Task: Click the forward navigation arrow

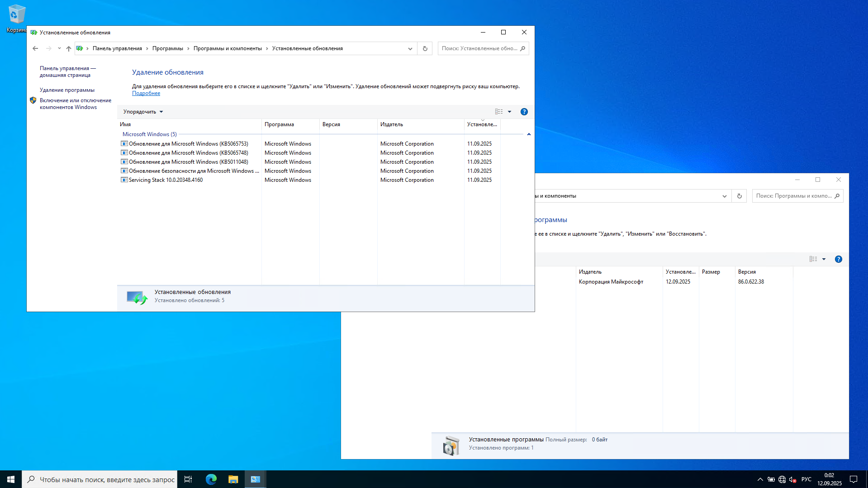Action: pyautogui.click(x=48, y=48)
